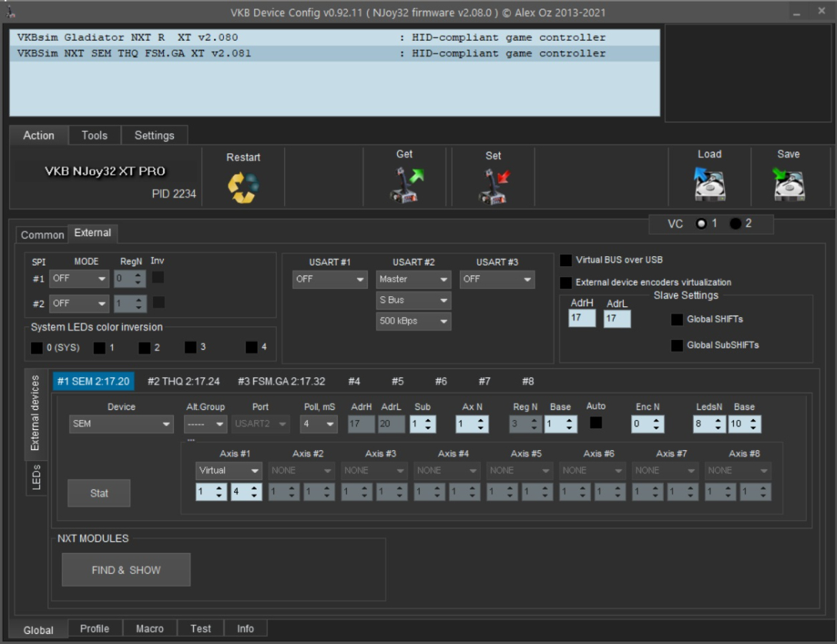Open the Global bottom tab

[39, 630]
